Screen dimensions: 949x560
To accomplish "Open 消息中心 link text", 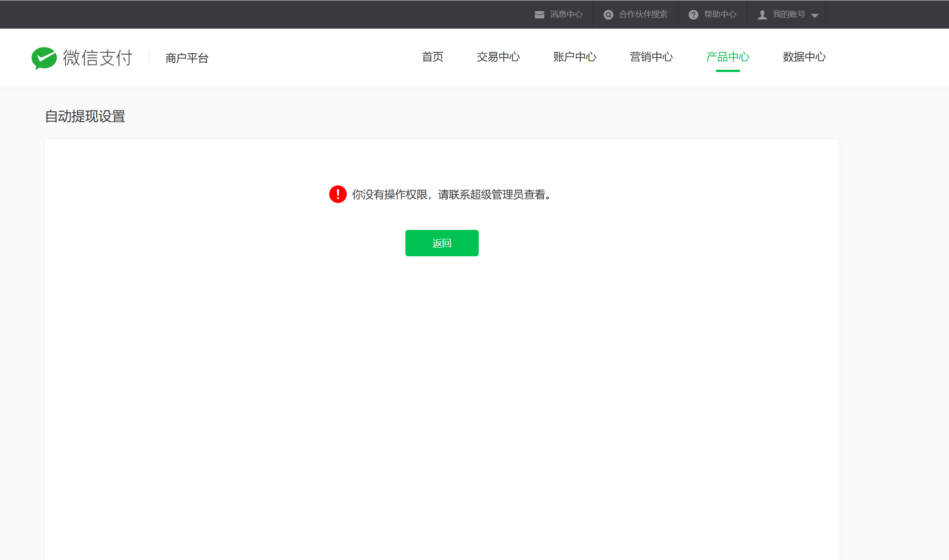I will coord(566,14).
